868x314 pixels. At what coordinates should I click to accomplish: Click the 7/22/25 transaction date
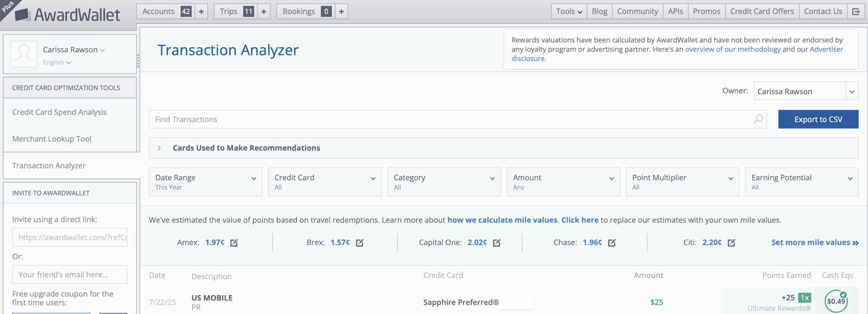(162, 302)
